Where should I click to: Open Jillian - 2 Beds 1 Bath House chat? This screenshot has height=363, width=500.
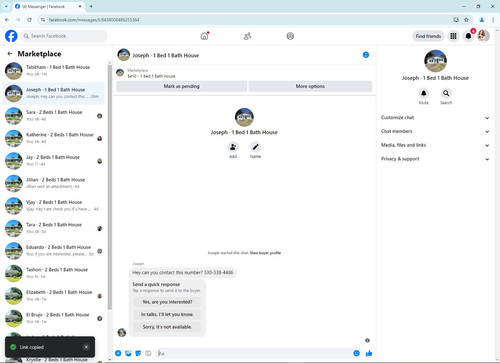coord(54,183)
